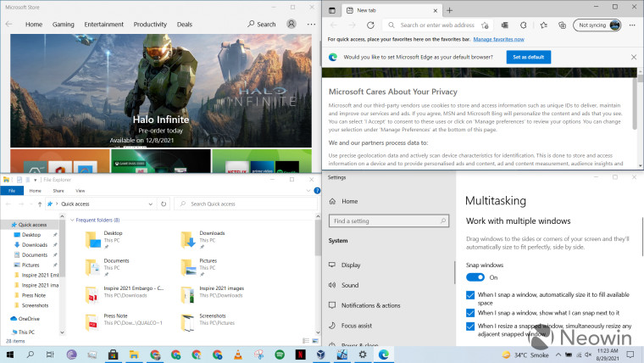The height and width of the screenshot is (363, 644).
Task: Click the Edge address bar
Action: pyautogui.click(x=437, y=25)
